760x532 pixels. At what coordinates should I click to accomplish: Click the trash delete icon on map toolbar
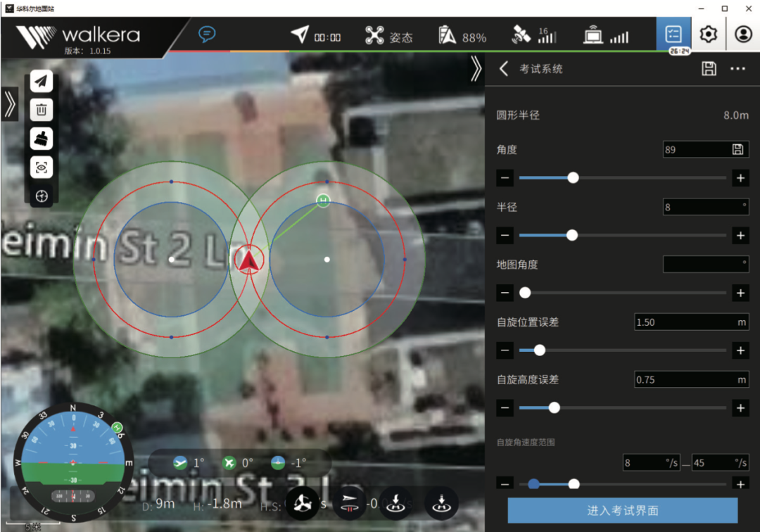click(42, 110)
